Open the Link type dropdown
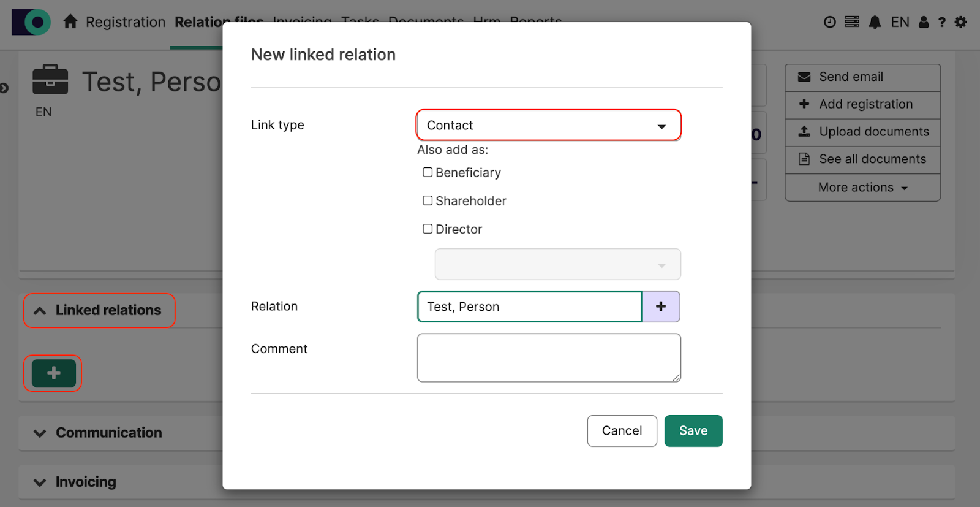Viewport: 980px width, 507px height. point(549,125)
